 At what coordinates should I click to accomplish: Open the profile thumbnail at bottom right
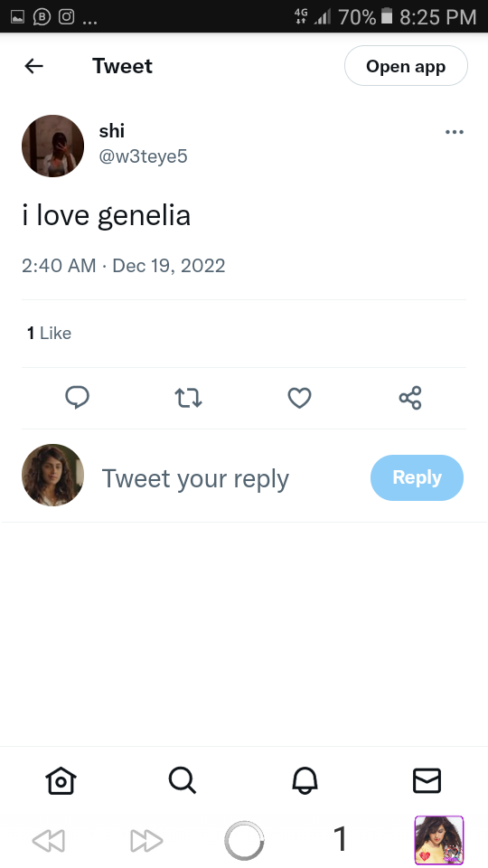439,840
